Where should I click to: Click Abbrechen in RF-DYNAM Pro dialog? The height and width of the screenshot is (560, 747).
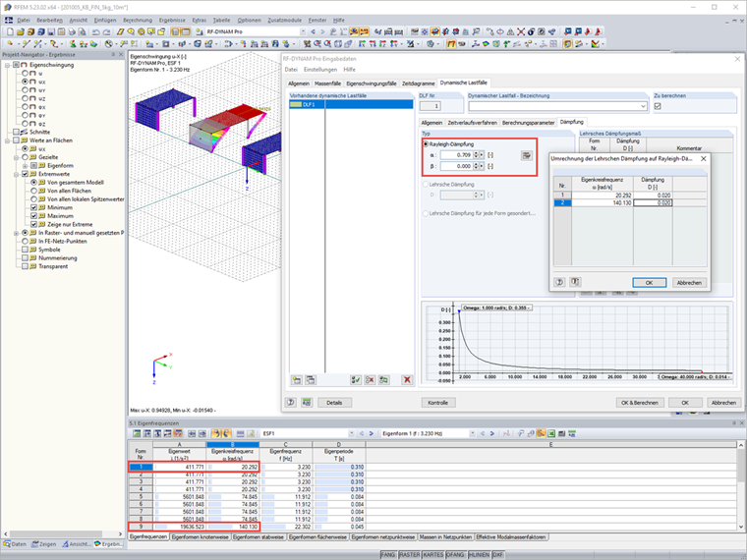[x=723, y=403]
